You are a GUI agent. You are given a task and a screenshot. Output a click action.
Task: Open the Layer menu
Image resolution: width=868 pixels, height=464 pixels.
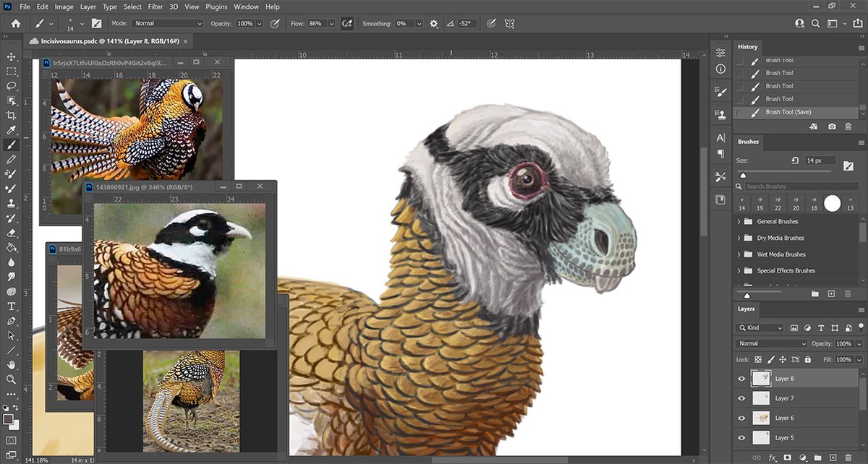coord(88,7)
